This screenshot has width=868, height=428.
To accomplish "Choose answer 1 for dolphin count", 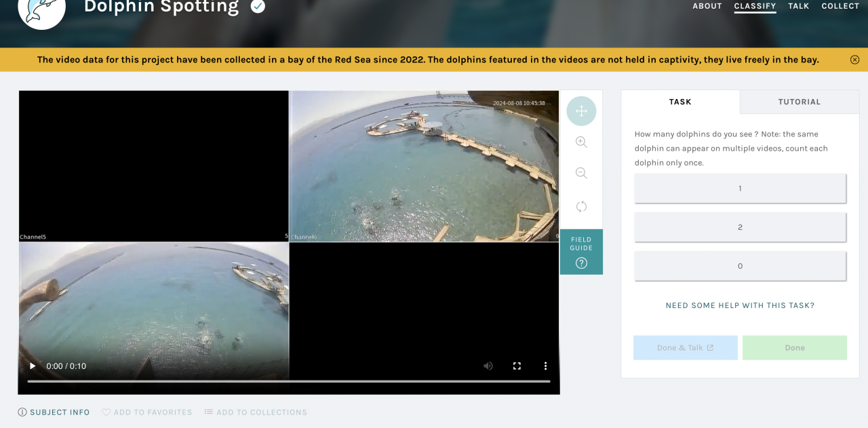I will [740, 189].
